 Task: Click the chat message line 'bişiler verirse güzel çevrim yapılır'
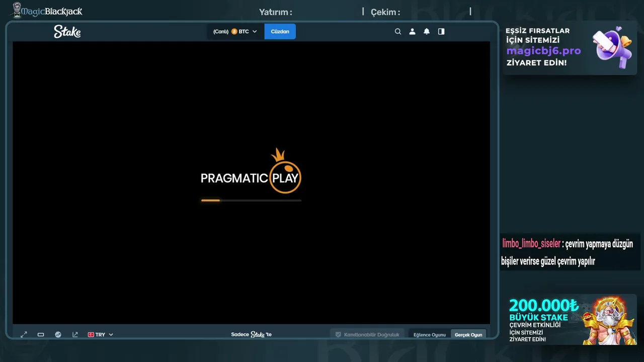(x=548, y=261)
